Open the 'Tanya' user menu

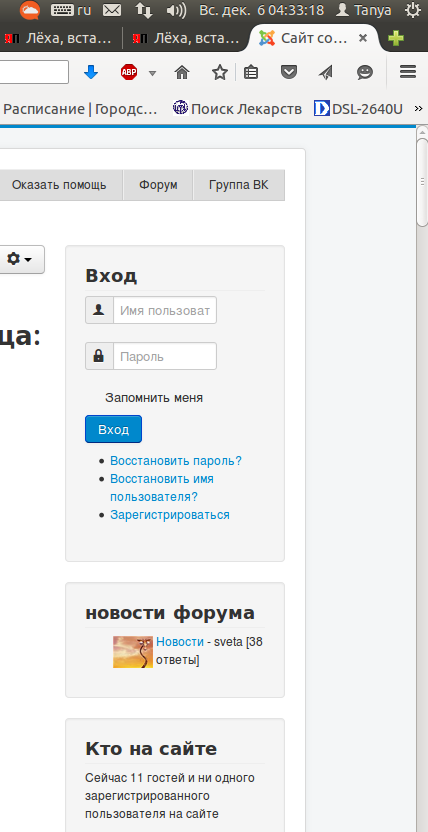[x=364, y=10]
